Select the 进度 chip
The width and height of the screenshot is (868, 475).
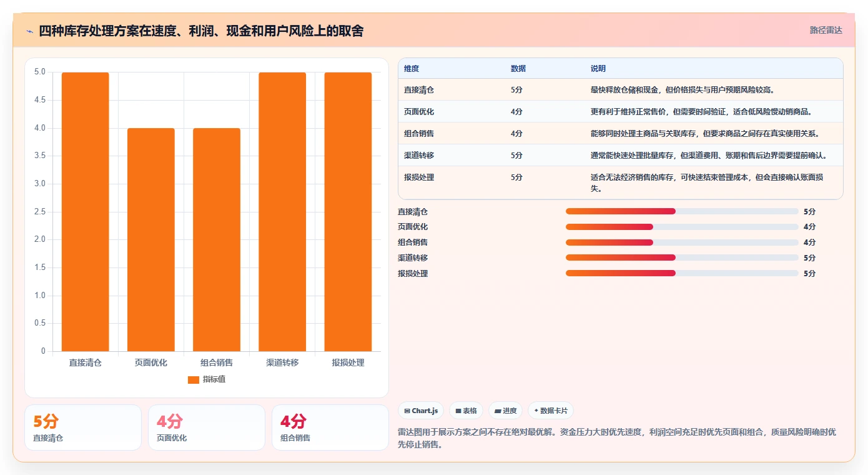[x=505, y=411]
